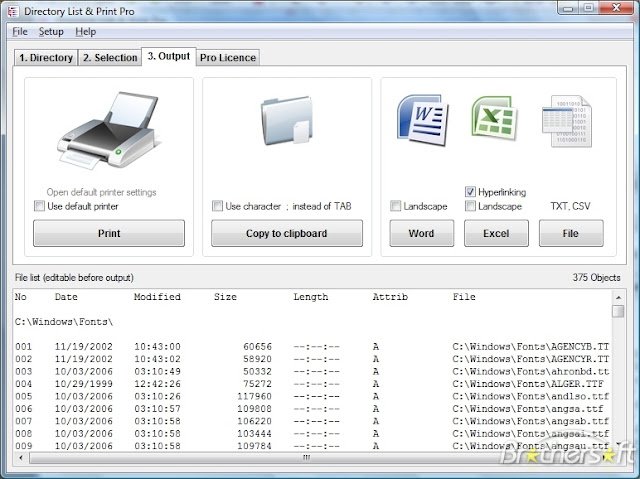640x479 pixels.
Task: Open the File menu
Action: click(x=20, y=31)
